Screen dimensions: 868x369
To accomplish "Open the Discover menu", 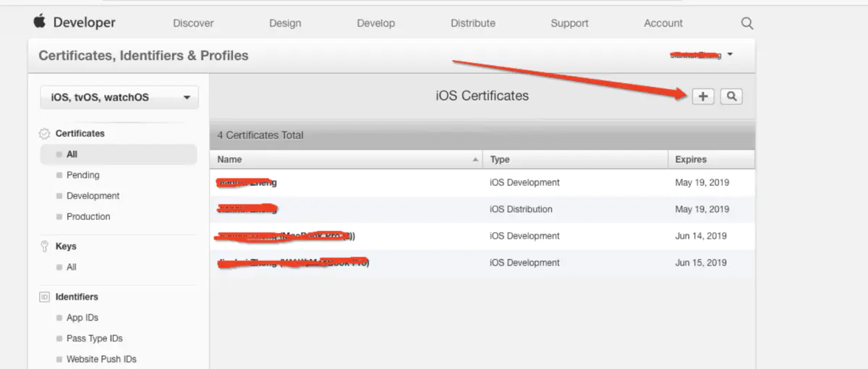I will pos(193,23).
